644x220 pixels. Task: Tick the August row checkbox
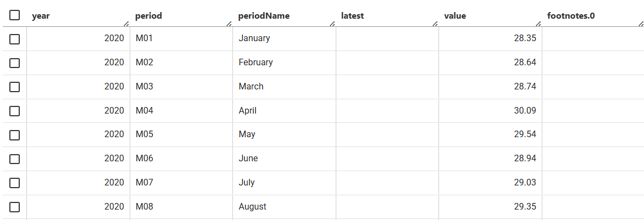click(x=14, y=207)
